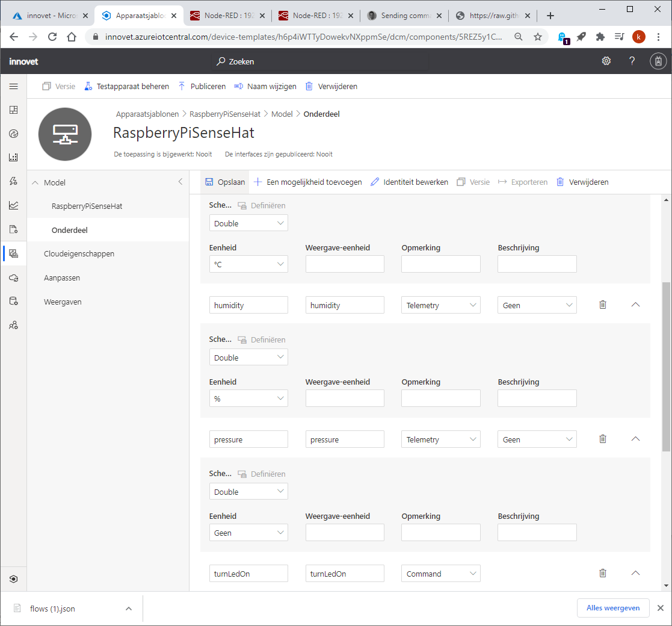
Task: Open the people-gear administration icon in sidebar
Action: pyautogui.click(x=14, y=326)
